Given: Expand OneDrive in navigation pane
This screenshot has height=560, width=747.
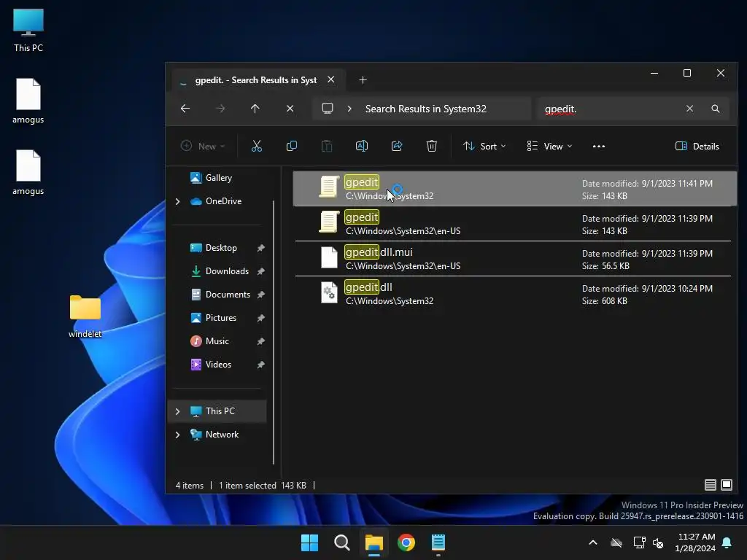Looking at the screenshot, I should click(178, 201).
